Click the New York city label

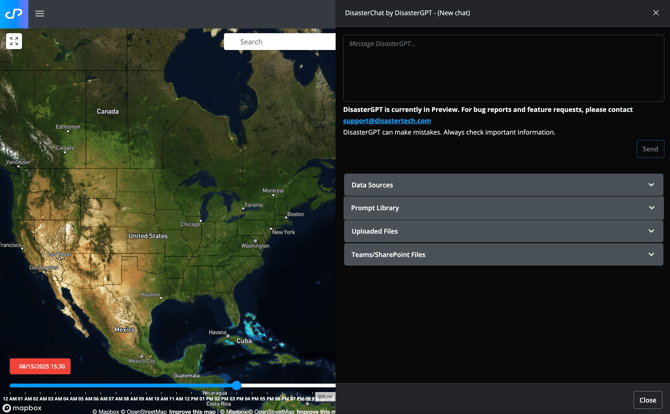coord(283,232)
